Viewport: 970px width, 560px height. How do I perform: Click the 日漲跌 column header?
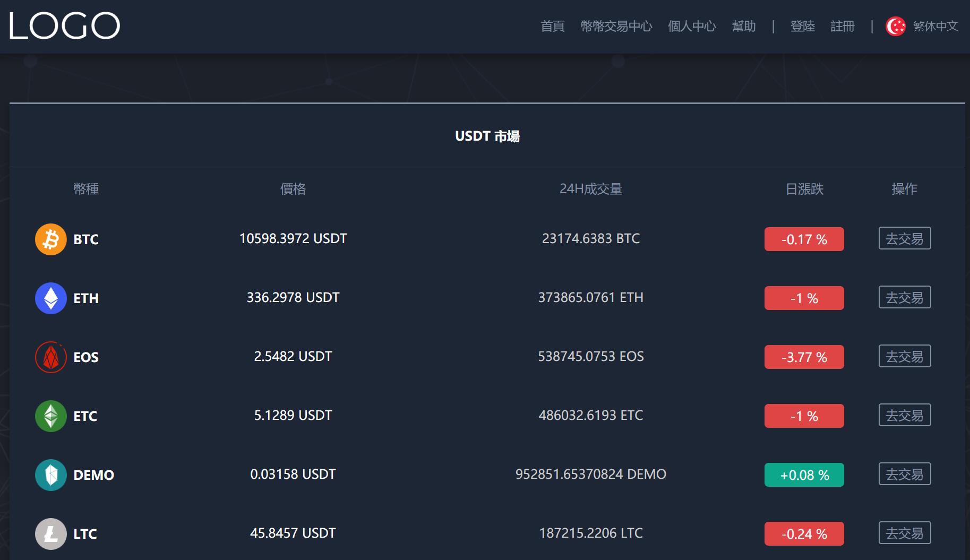pyautogui.click(x=804, y=189)
